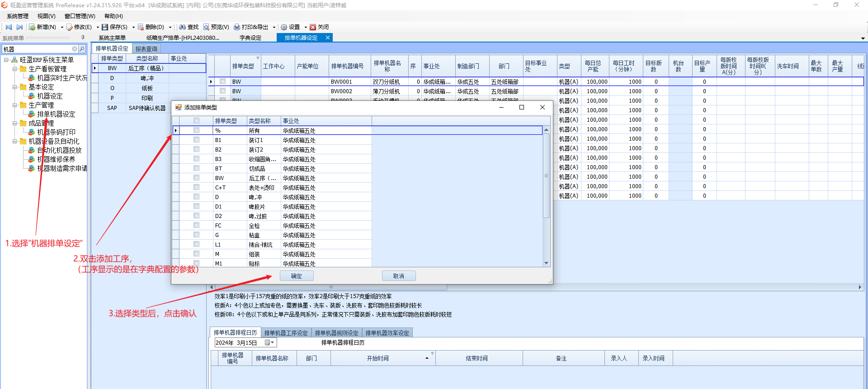Open the 新增(N) dropdown arrow
The width and height of the screenshot is (868, 389).
(62, 27)
